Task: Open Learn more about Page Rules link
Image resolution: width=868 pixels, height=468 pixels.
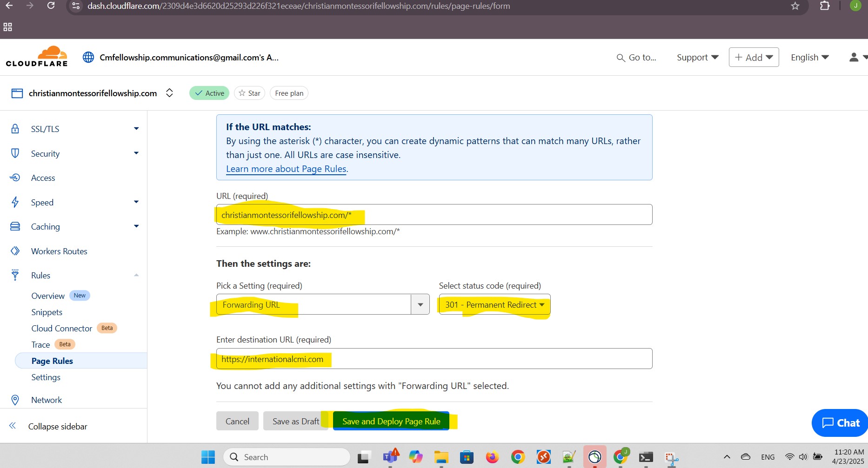Action: pos(286,169)
